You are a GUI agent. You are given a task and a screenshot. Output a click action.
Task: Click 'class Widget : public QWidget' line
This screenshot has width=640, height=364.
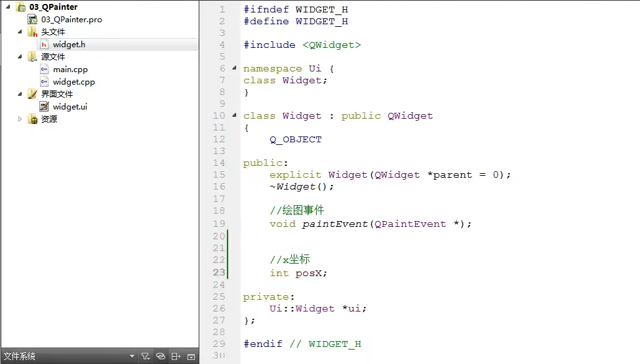(x=338, y=116)
